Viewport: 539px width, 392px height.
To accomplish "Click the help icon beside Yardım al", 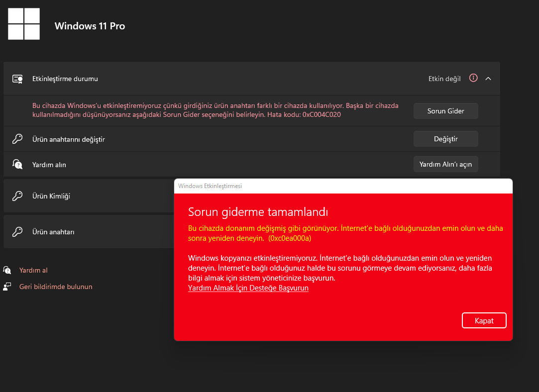I will [x=7, y=270].
